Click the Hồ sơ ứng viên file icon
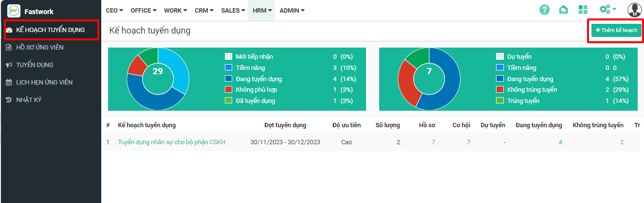The width and height of the screenshot is (644, 203). [x=8, y=48]
